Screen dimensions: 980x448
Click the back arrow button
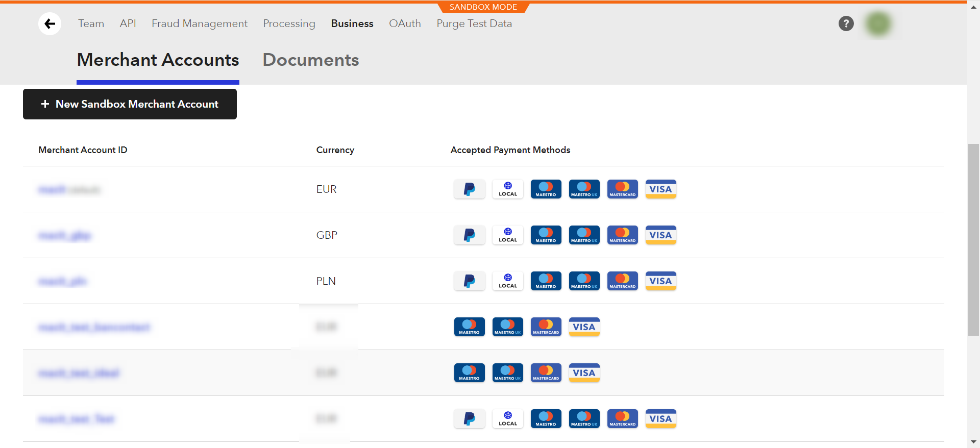[x=50, y=23]
